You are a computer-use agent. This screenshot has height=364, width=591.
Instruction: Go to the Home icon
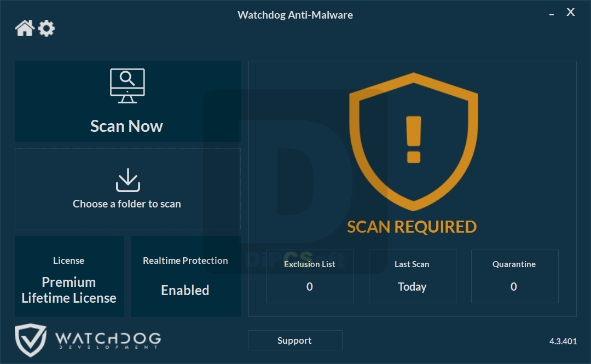pos(25,28)
